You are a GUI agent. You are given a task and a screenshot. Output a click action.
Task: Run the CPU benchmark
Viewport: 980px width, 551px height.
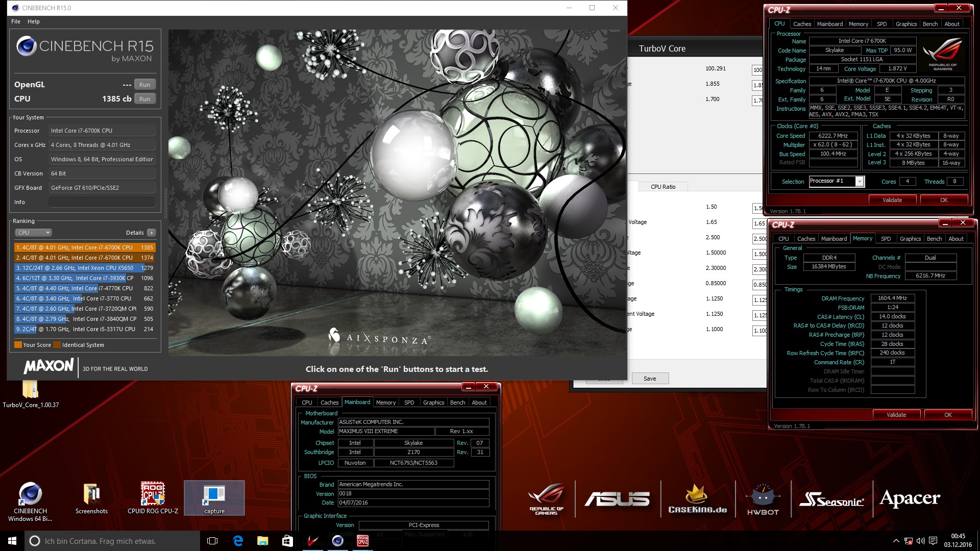(x=144, y=99)
